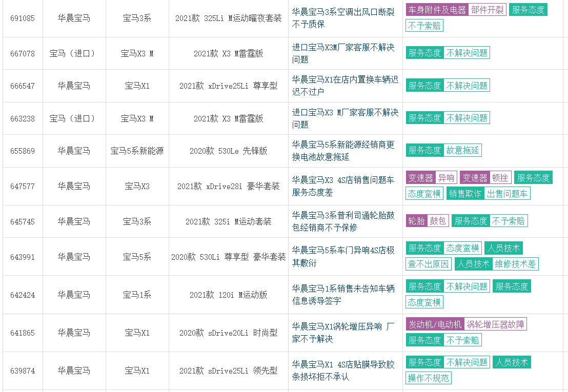Click complaint ID 655869
The image size is (568, 392).
(23, 151)
